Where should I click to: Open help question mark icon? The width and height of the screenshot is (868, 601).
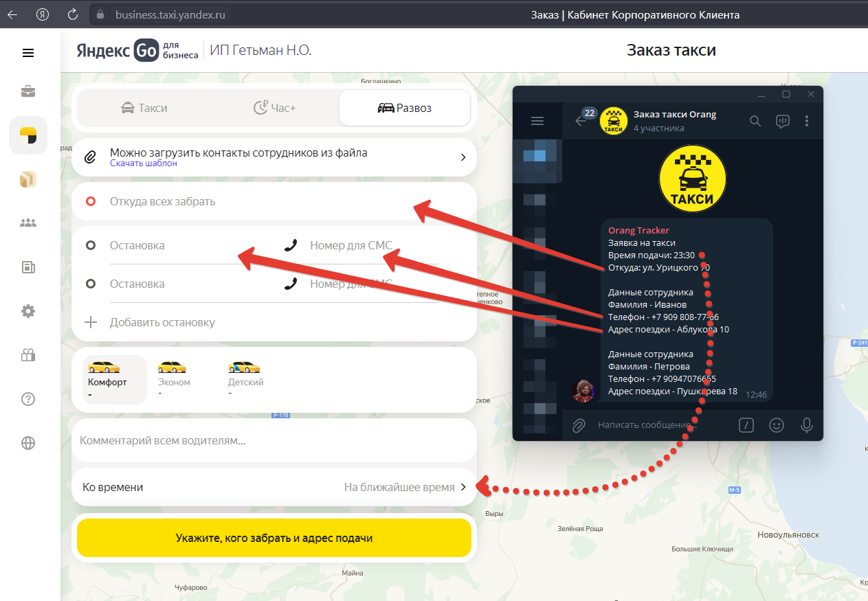[28, 399]
